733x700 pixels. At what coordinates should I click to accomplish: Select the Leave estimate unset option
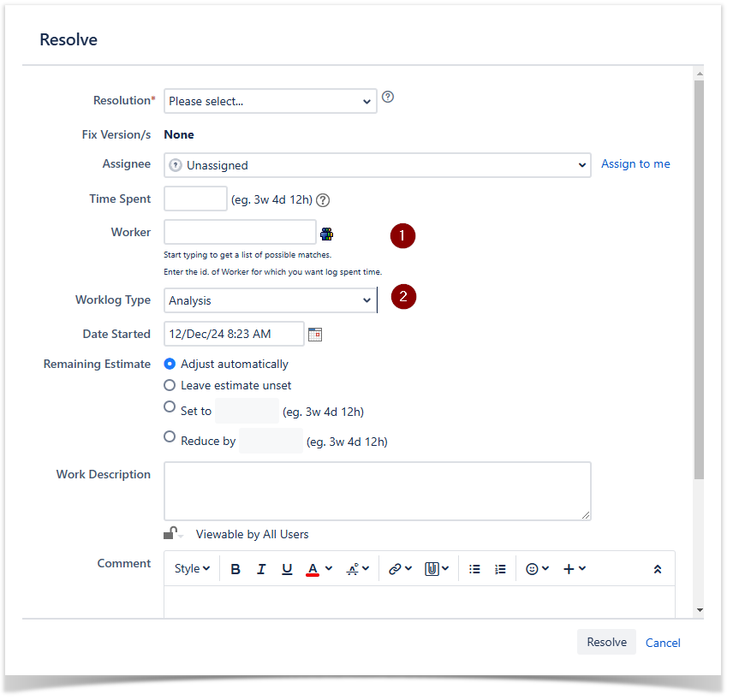[170, 385]
